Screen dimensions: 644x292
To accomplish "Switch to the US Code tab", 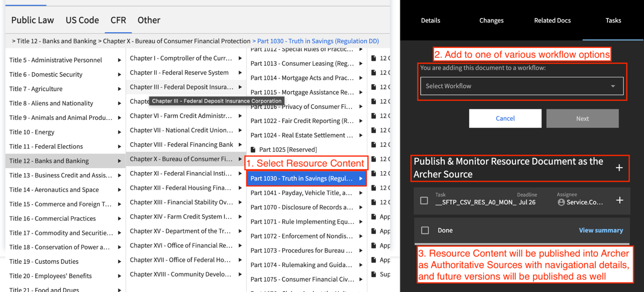I will (x=82, y=20).
